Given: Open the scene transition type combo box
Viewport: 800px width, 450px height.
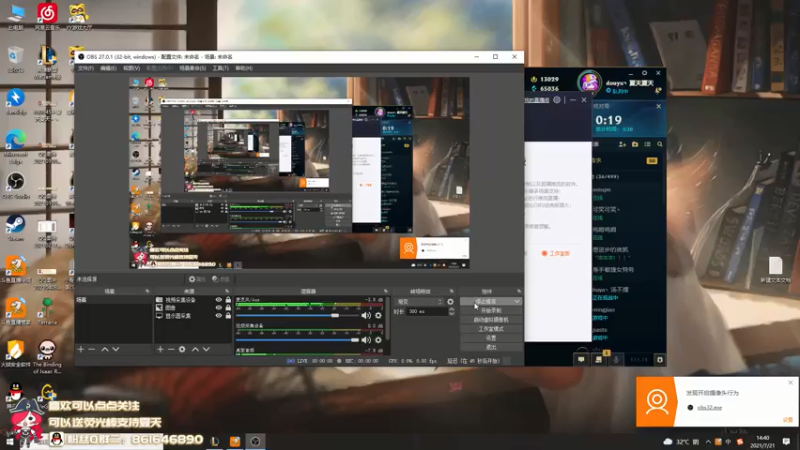Looking at the screenshot, I should pos(419,302).
